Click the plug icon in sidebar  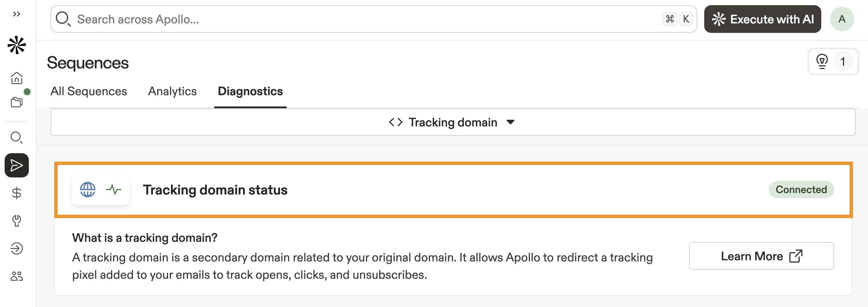click(16, 221)
